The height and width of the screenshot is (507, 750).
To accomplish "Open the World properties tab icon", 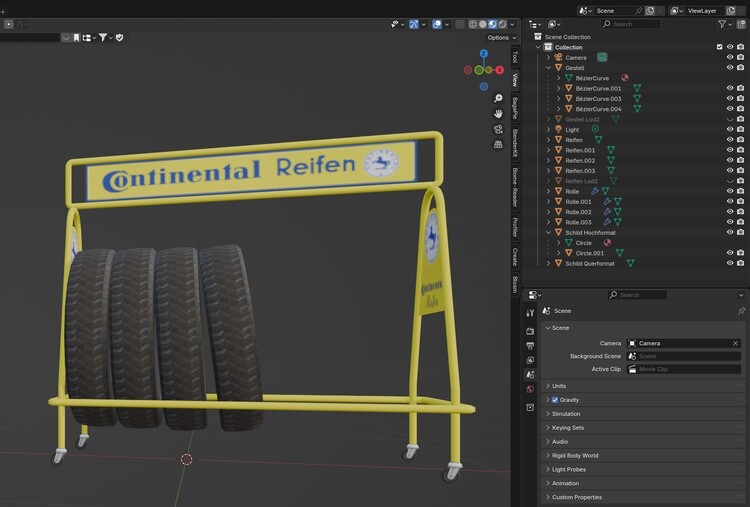I will (530, 389).
